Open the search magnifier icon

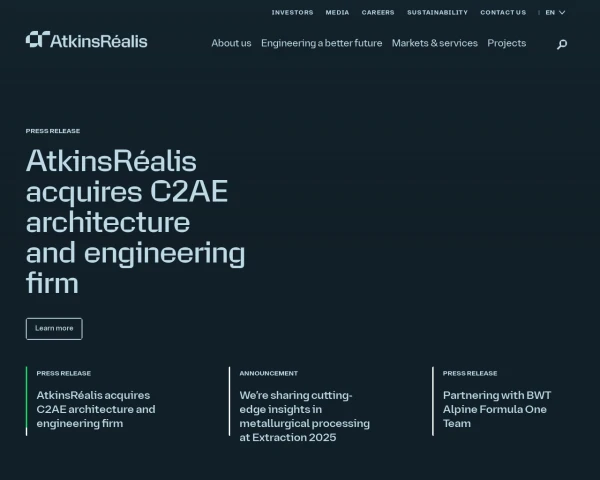tap(562, 44)
